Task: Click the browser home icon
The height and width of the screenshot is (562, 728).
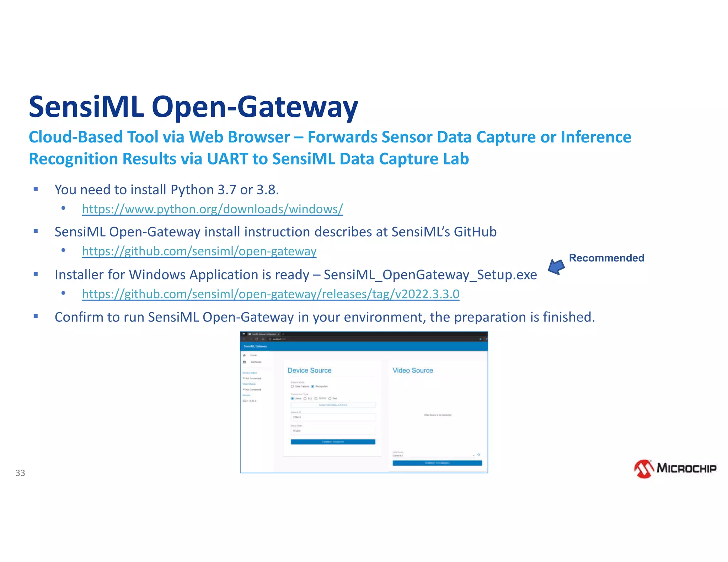Action: [x=263, y=339]
